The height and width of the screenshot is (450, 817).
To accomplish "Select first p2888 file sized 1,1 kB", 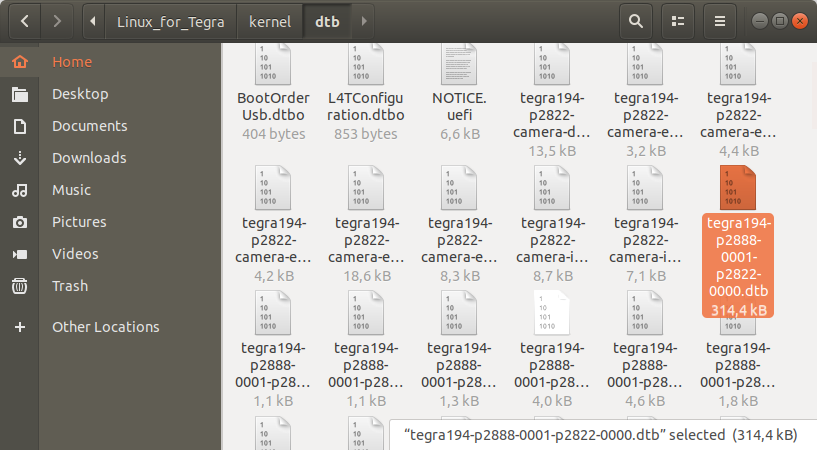I will click(273, 313).
